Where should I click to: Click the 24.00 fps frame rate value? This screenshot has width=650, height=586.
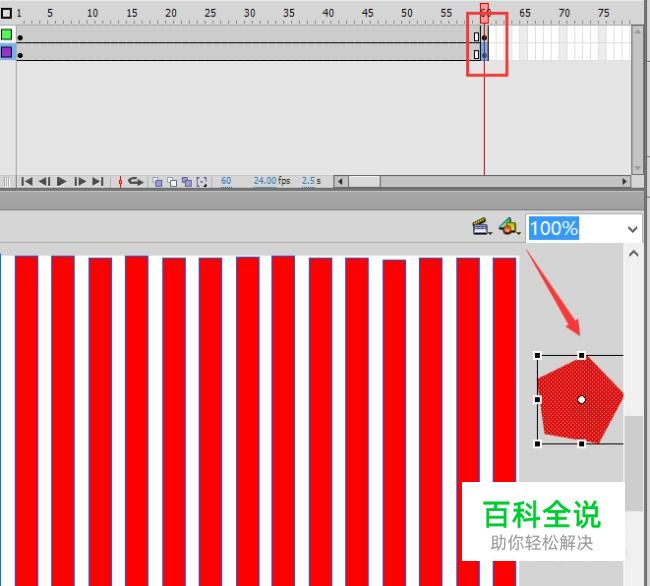[265, 181]
